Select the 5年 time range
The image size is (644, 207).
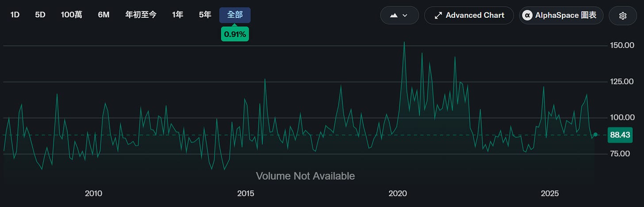205,15
